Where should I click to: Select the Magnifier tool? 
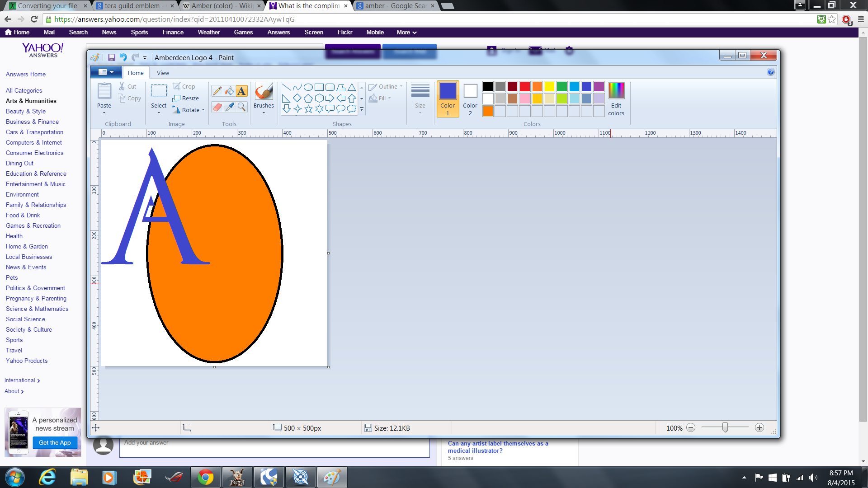242,107
